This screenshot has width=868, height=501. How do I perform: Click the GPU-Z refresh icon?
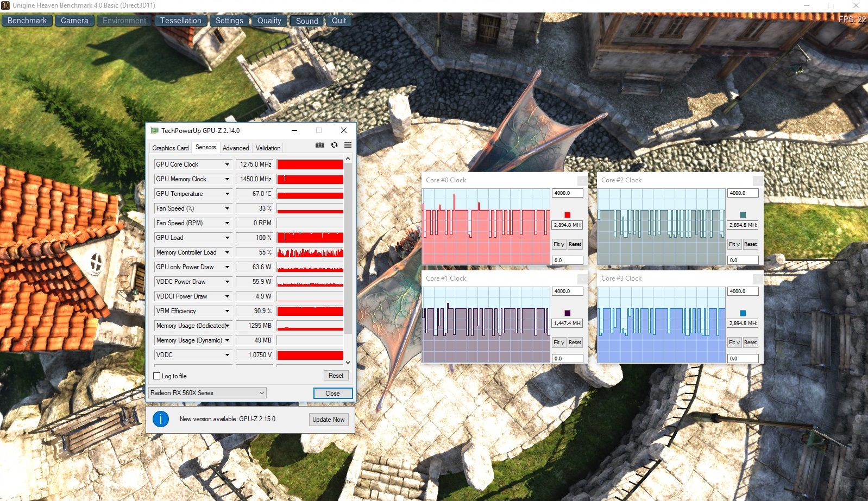334,145
